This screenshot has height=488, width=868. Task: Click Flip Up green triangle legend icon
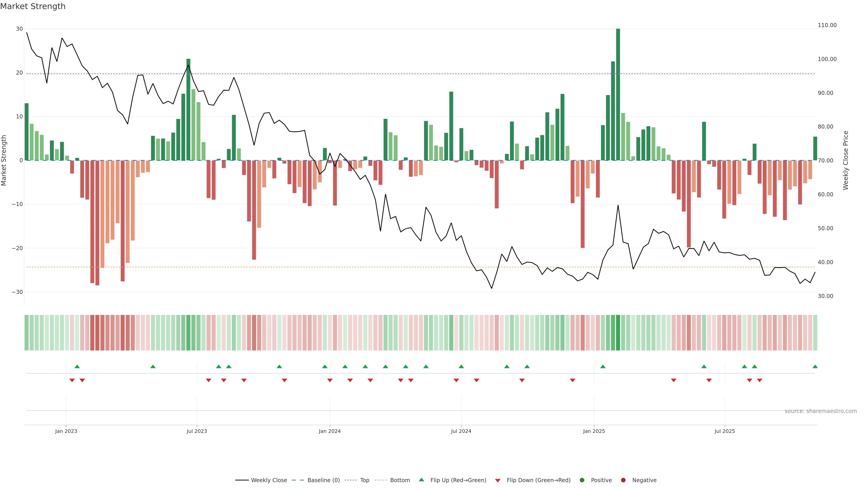pos(421,480)
